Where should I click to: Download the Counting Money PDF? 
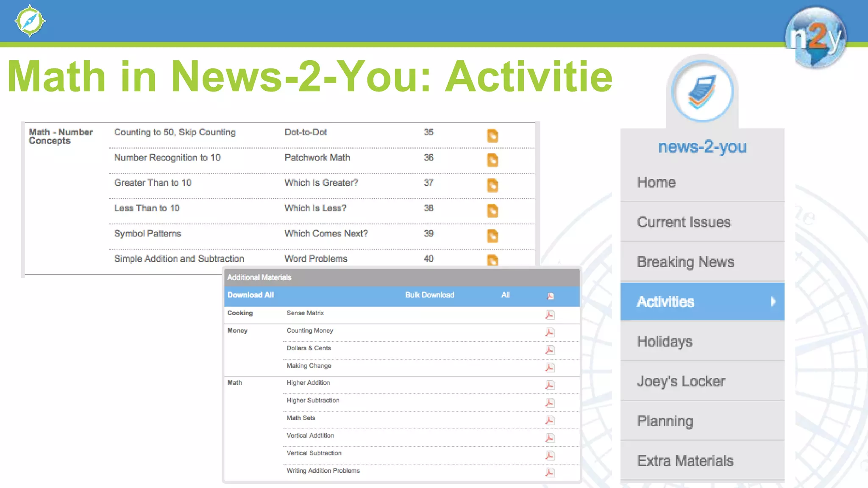[x=550, y=333]
